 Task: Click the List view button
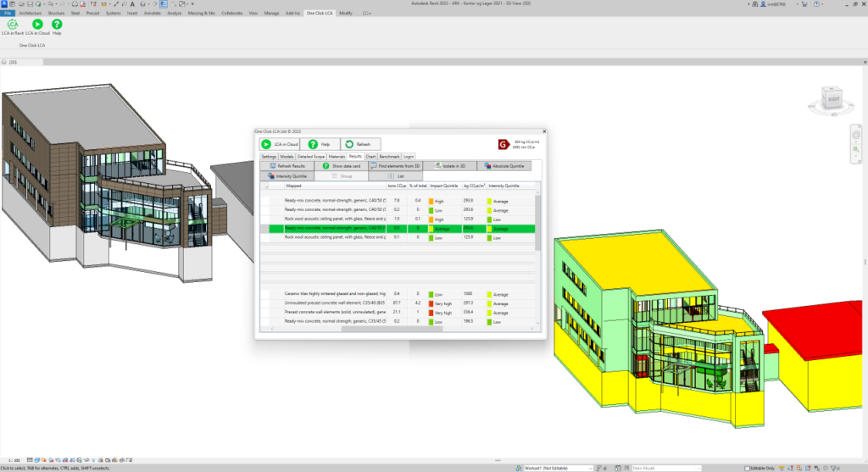(x=396, y=176)
